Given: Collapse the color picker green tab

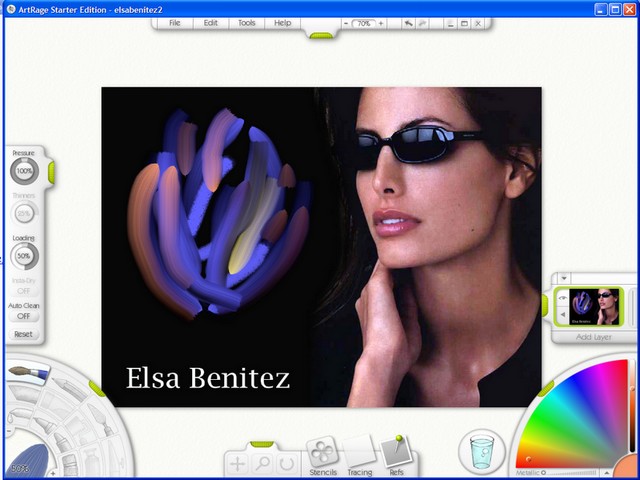Looking at the screenshot, I should (x=546, y=388).
